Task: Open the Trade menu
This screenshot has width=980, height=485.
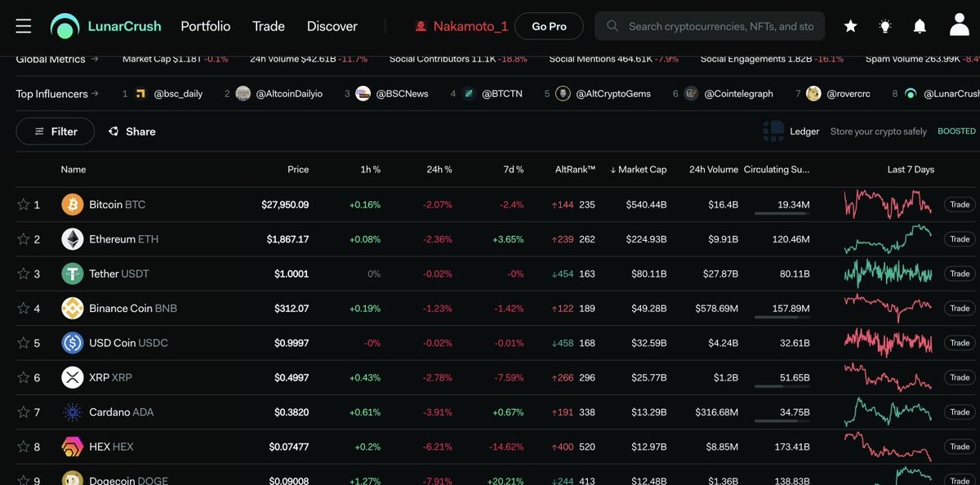Action: [x=269, y=26]
